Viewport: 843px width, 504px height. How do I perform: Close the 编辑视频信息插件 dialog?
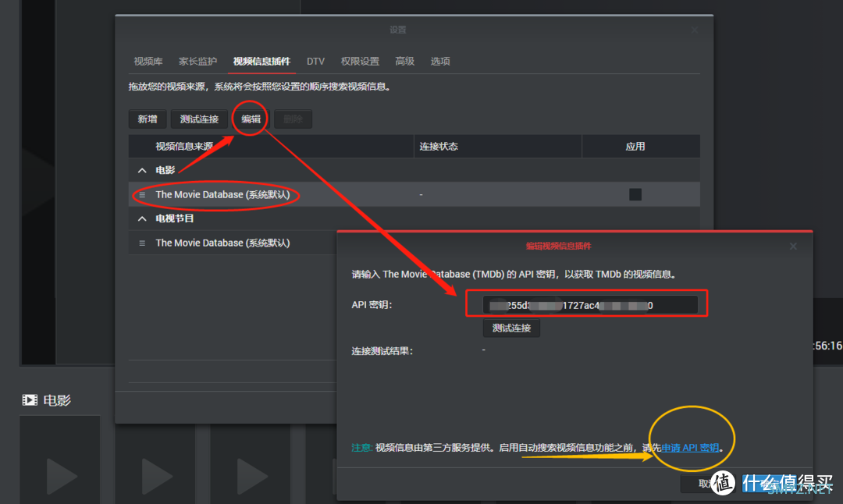pyautogui.click(x=793, y=246)
